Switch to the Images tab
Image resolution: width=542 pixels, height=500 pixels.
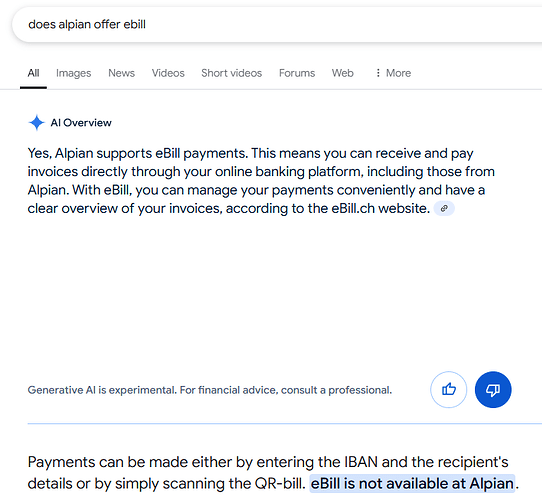(74, 73)
